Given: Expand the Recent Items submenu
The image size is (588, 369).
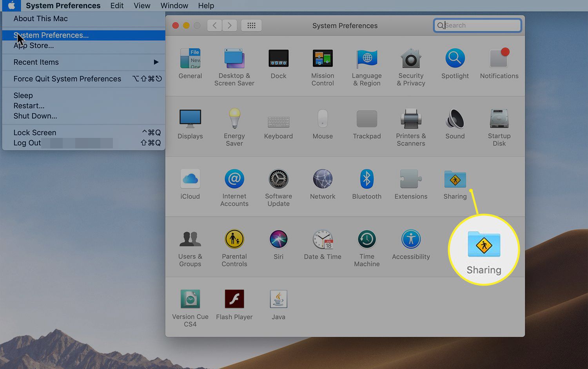Looking at the screenshot, I should click(x=83, y=62).
